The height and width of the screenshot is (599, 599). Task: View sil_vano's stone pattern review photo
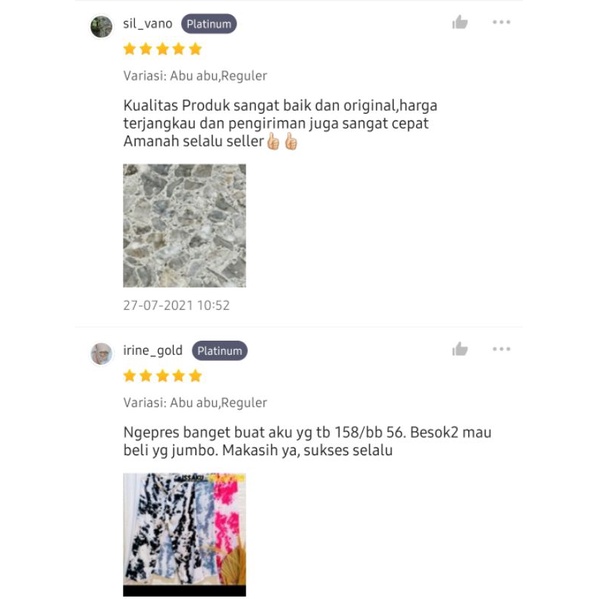coord(185,225)
